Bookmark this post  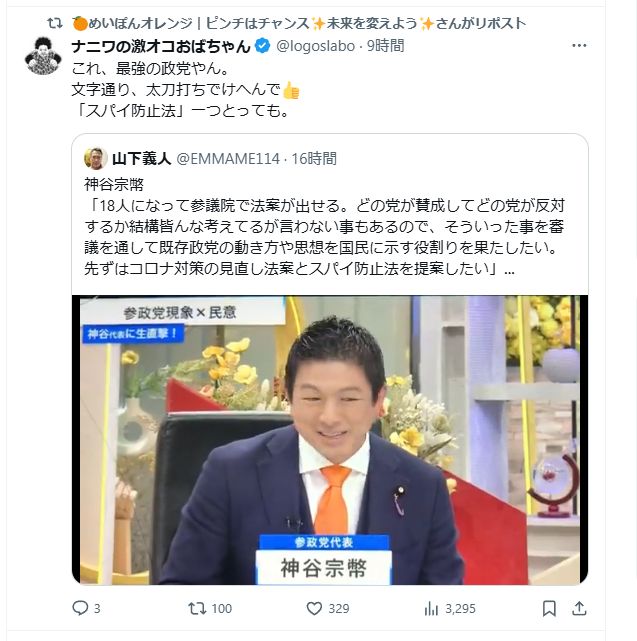[x=549, y=608]
